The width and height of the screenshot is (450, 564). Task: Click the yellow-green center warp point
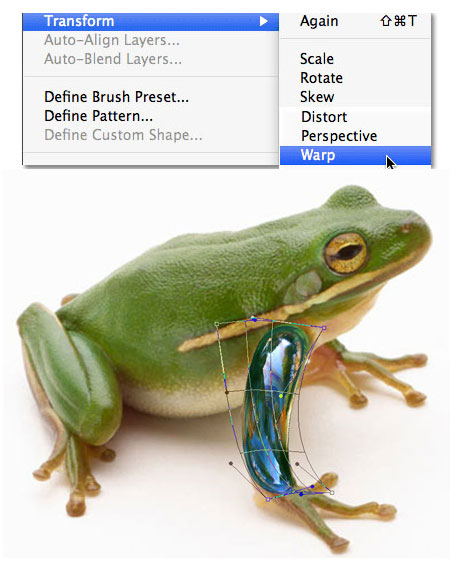pyautogui.click(x=281, y=396)
